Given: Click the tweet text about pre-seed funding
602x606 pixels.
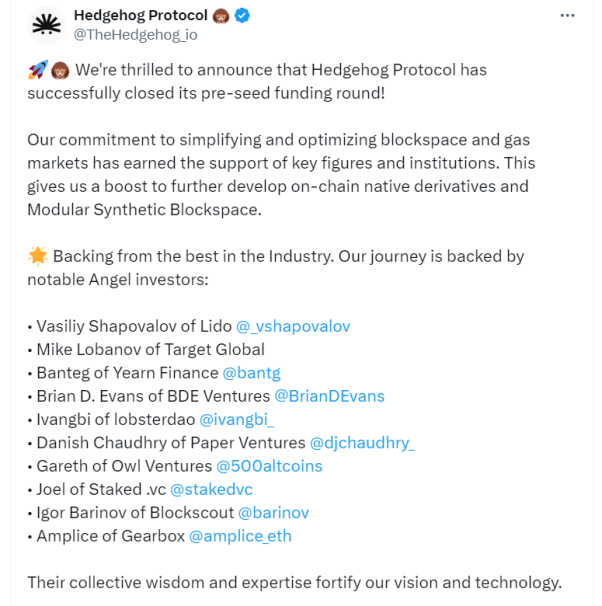Looking at the screenshot, I should [257, 82].
